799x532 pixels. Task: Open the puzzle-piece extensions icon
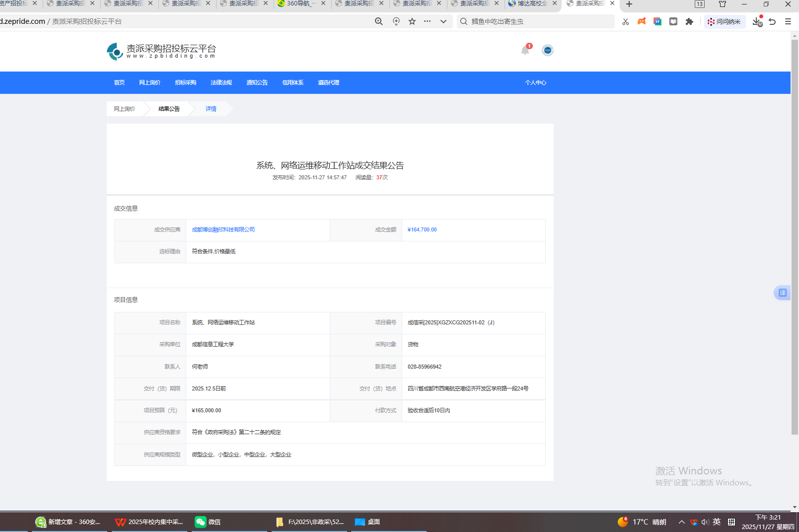[x=689, y=21]
